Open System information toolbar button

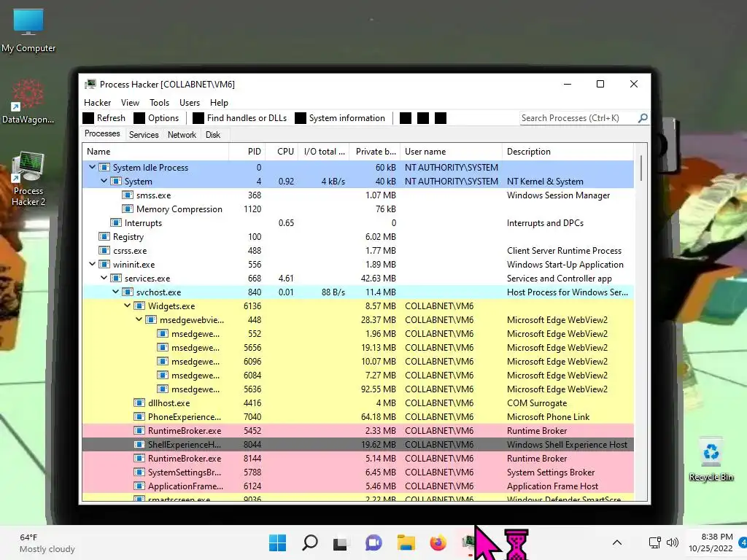click(340, 118)
